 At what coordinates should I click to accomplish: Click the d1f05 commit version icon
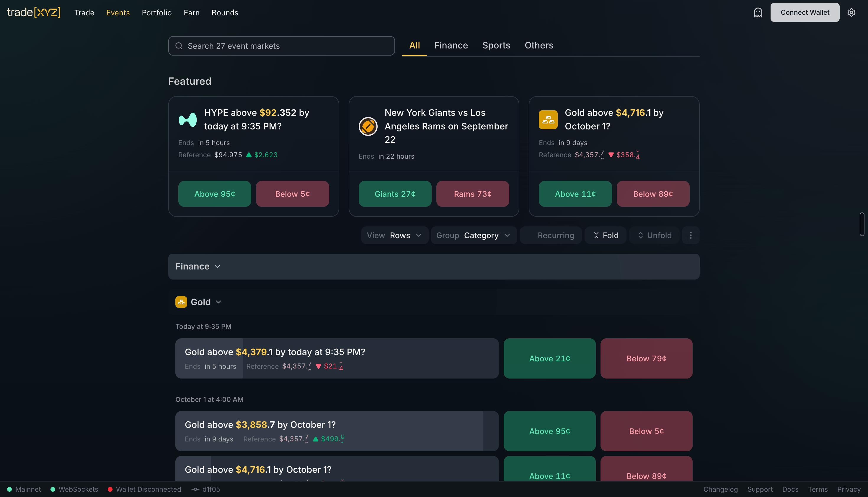[195, 490]
